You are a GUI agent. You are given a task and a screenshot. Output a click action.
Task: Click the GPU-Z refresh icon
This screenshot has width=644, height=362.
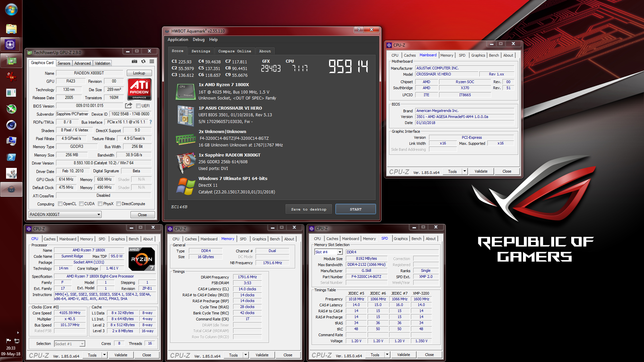click(x=143, y=61)
